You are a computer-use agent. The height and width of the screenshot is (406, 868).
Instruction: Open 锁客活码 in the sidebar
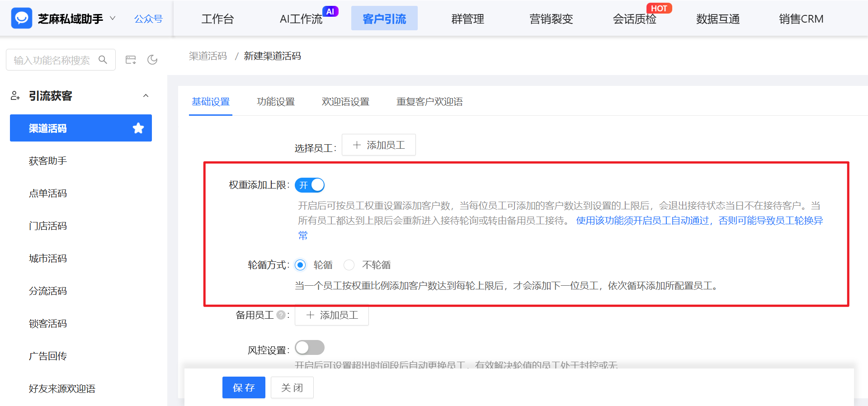click(x=48, y=324)
